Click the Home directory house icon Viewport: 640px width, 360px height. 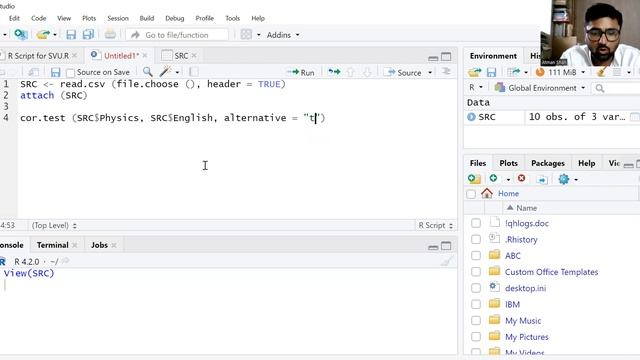[x=487, y=193]
